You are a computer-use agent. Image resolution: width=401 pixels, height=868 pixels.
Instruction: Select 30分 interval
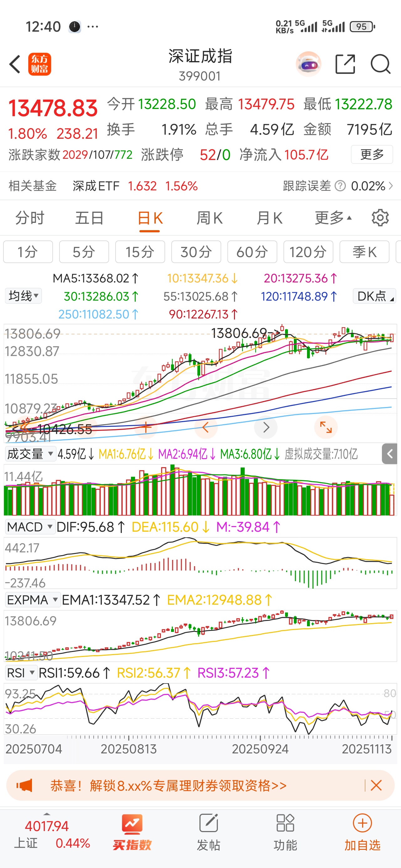click(x=196, y=252)
